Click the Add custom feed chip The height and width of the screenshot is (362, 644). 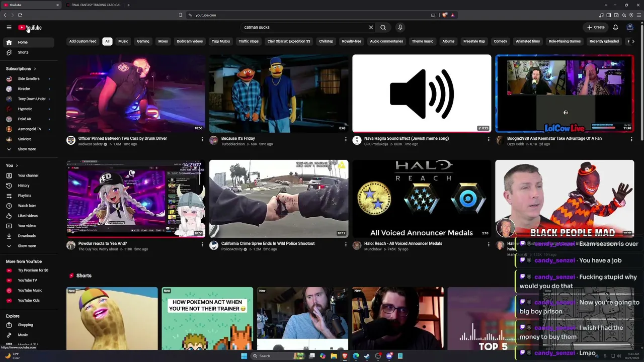(83, 41)
